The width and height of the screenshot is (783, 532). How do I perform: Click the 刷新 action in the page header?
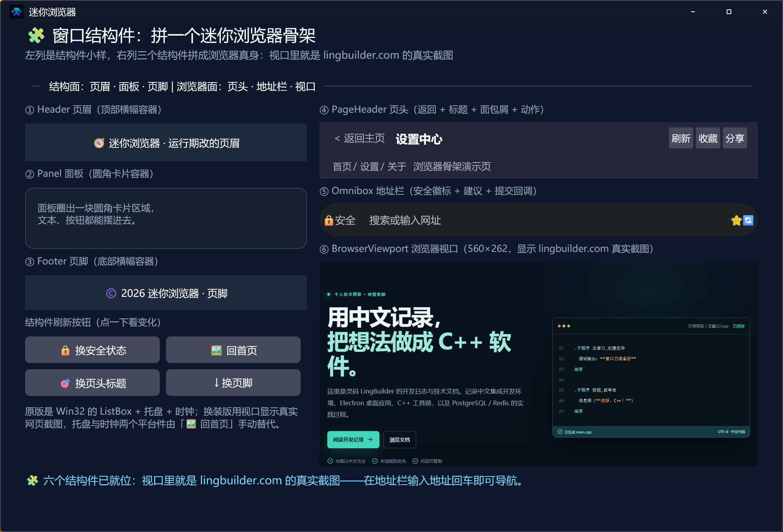click(681, 138)
